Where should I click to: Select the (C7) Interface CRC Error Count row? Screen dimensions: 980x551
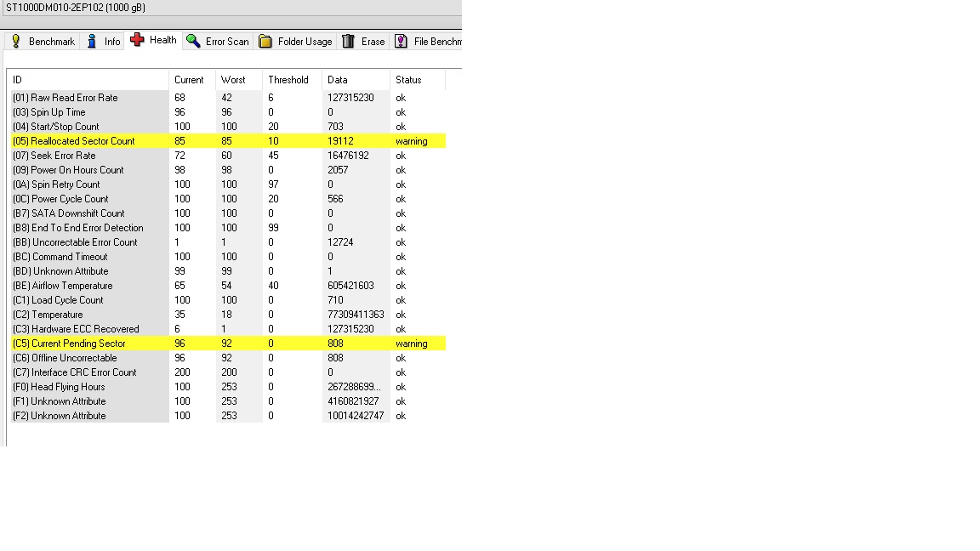click(x=228, y=372)
